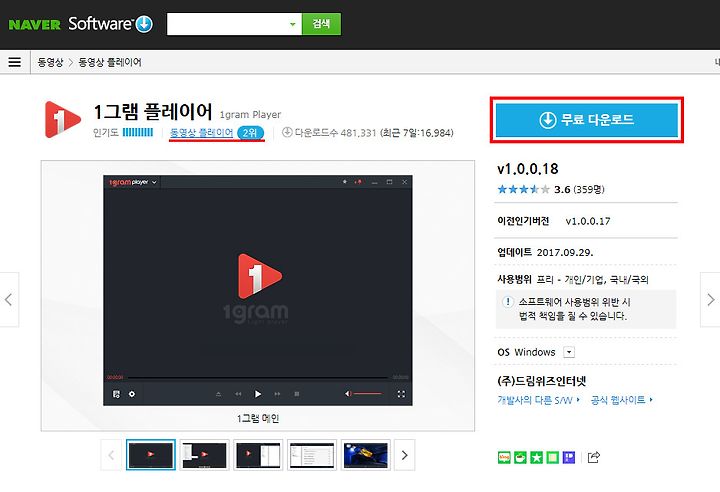Click the 2위 rank badge
The height and width of the screenshot is (492, 720).
pos(250,133)
